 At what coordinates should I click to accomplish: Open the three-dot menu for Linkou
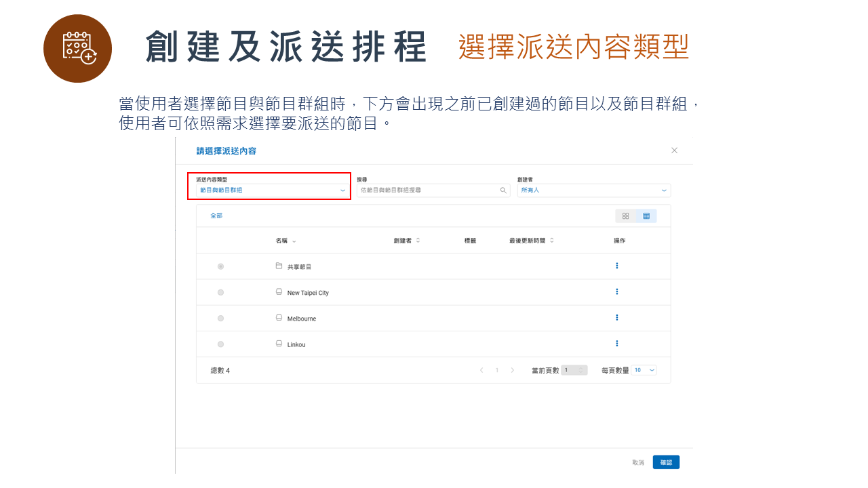(616, 343)
